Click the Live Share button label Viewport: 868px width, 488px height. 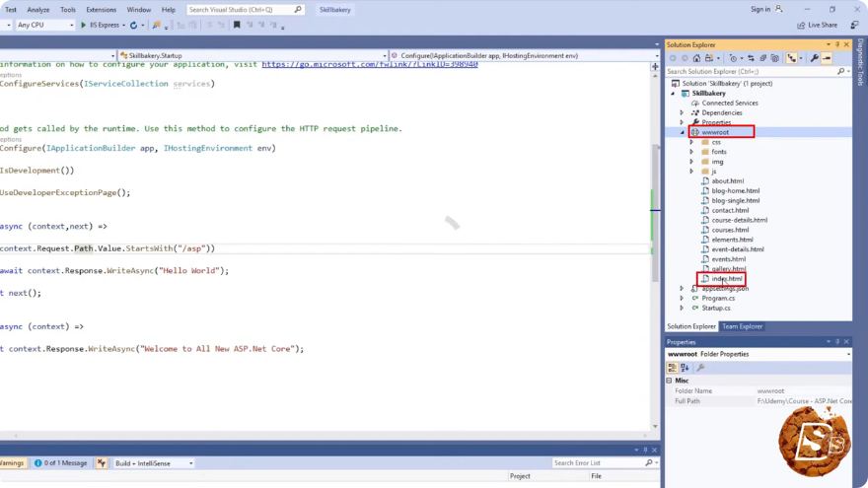823,25
